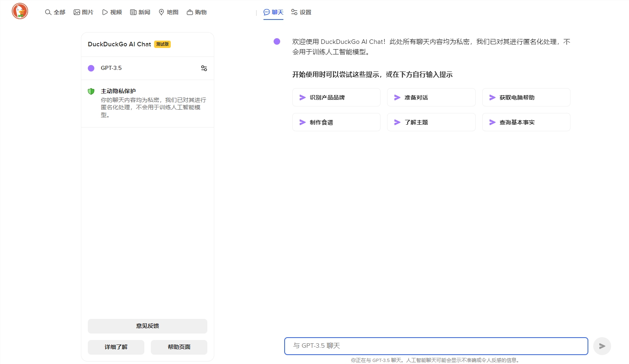Image resolution: width=629 pixels, height=364 pixels.
Task: Click the purple avatar dot beside welcome message
Action: pos(277,41)
